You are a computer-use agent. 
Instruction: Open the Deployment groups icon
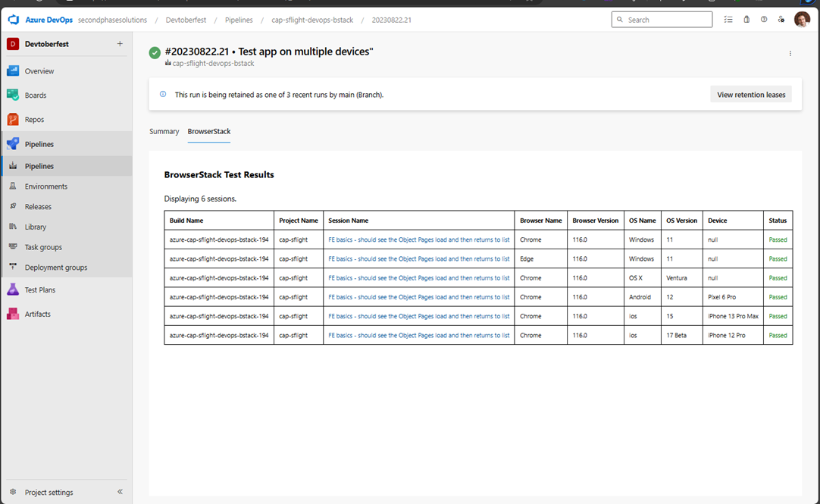(13, 267)
